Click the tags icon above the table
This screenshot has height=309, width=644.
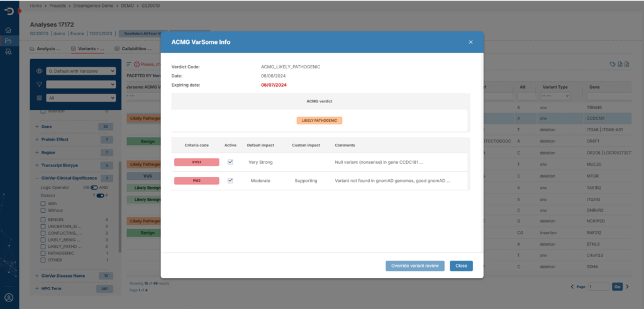pos(613,64)
